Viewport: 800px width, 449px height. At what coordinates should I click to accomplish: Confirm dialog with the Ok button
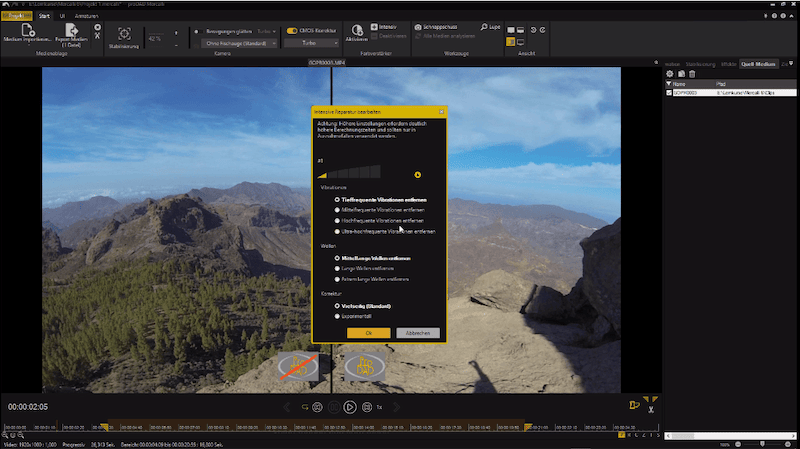tap(368, 332)
